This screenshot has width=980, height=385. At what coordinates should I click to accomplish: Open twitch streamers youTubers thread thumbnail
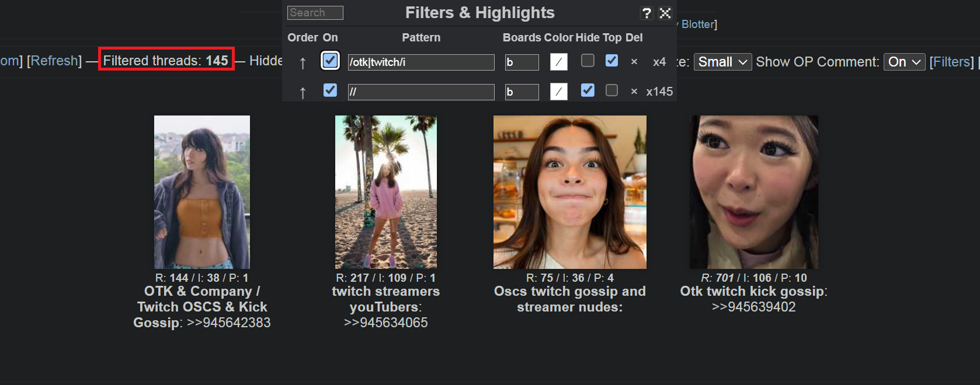[x=386, y=192]
